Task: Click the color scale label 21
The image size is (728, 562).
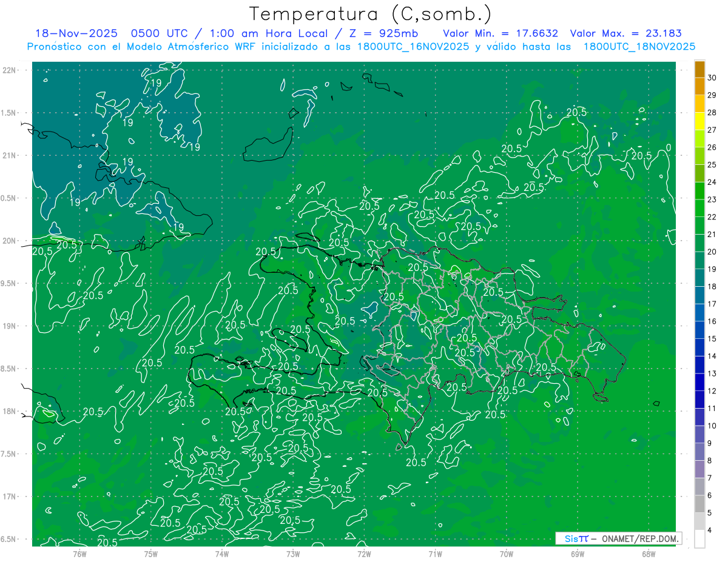Action: 712,235
